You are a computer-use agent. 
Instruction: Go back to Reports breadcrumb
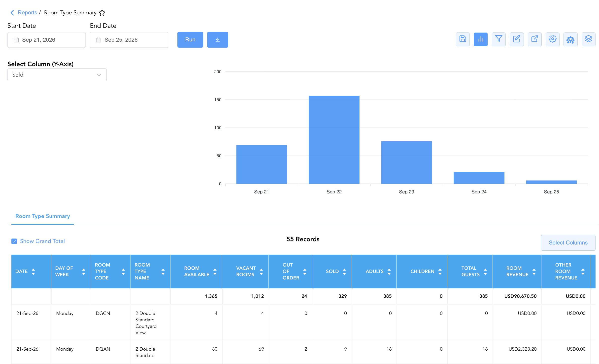[x=27, y=13]
